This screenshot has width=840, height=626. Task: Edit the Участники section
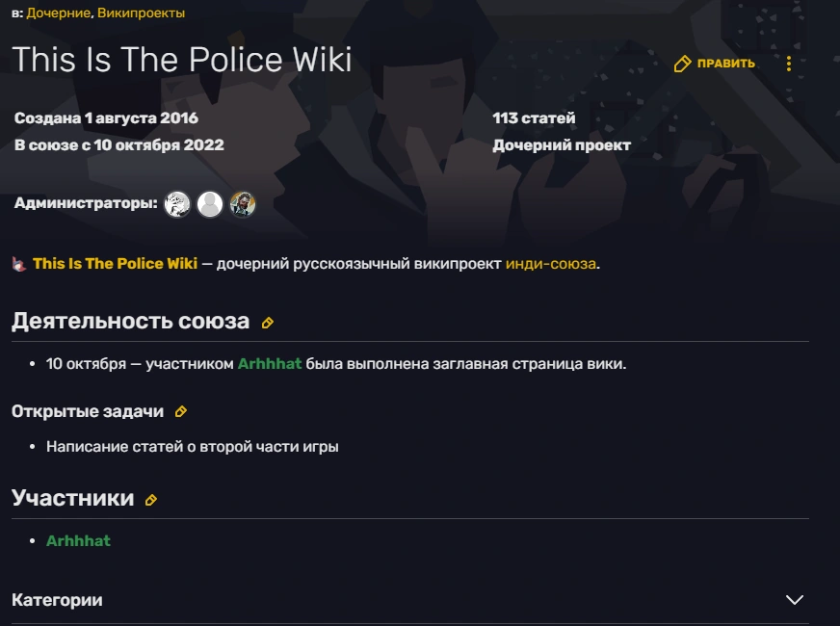tap(151, 500)
